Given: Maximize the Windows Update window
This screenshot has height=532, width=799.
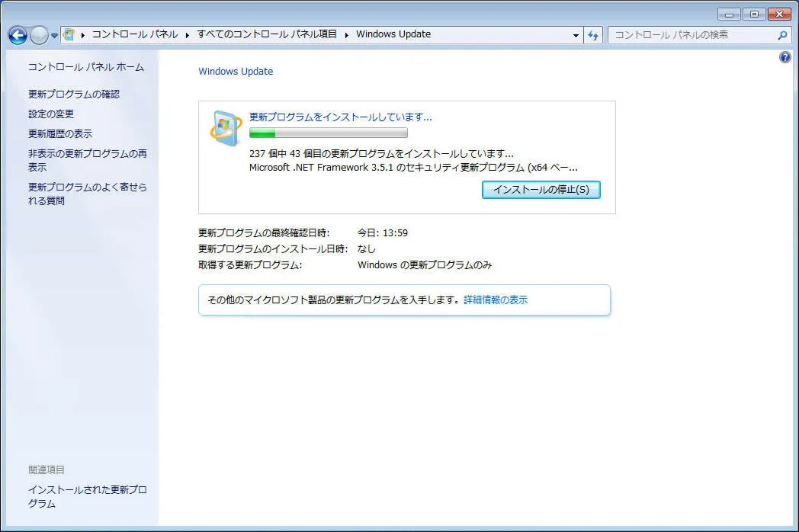Looking at the screenshot, I should 754,14.
